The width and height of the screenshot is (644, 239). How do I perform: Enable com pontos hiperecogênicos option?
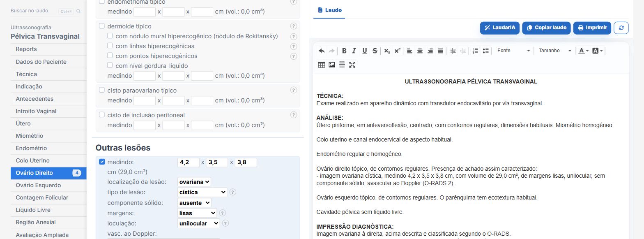(x=110, y=56)
